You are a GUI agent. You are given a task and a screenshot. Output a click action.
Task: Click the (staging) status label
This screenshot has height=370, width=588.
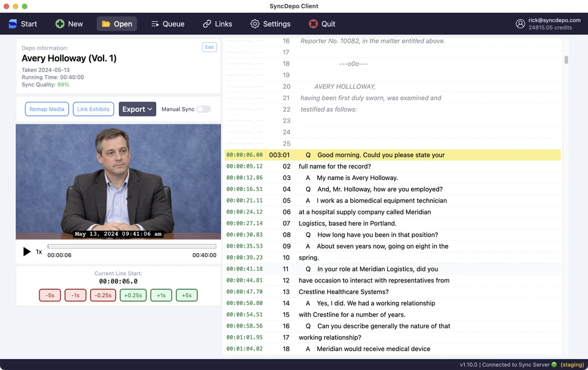(x=572, y=364)
